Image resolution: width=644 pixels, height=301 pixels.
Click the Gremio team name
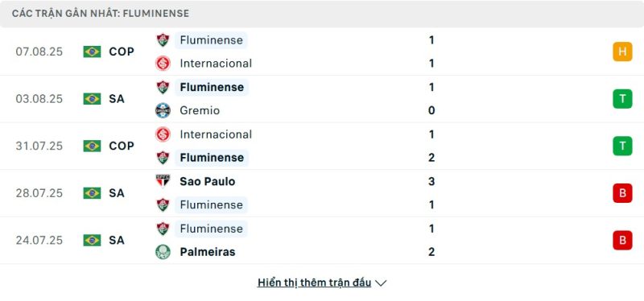click(200, 110)
